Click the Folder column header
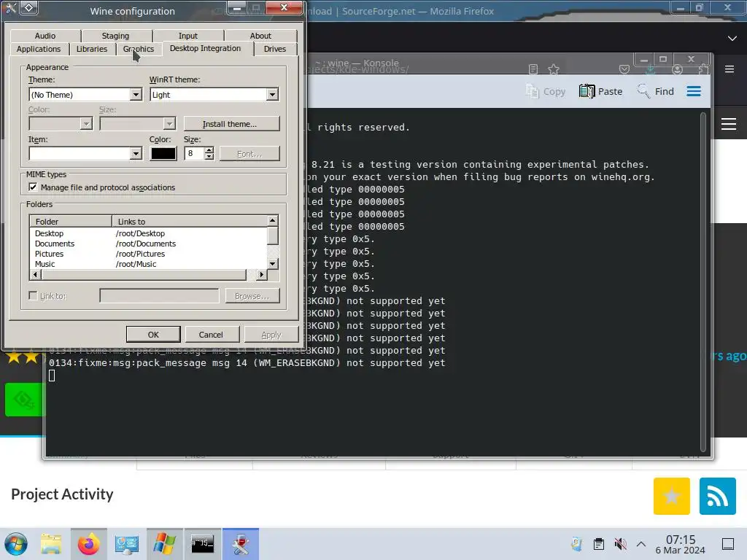The width and height of the screenshot is (747, 560). pos(71,222)
